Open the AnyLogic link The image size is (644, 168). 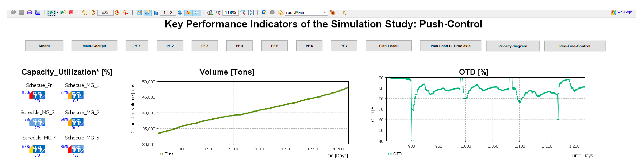625,12
